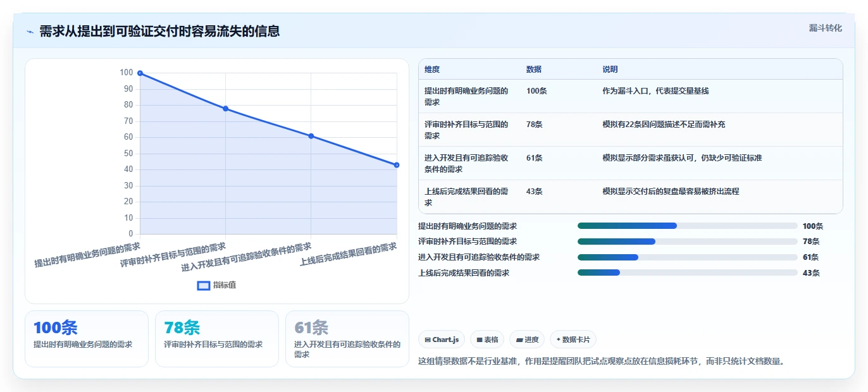Click x-axis label 进入开发且有可追踪验收条件的需求
This screenshot has width=868, height=392.
point(246,257)
